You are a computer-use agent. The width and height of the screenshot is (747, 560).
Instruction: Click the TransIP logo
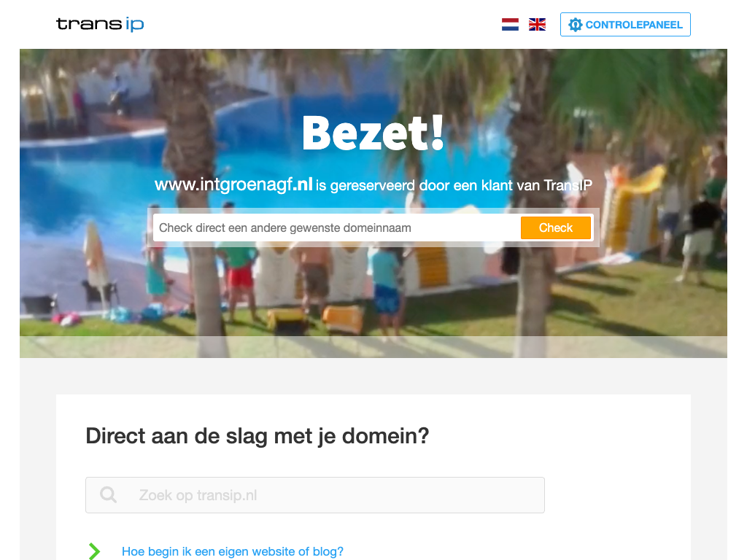(100, 24)
